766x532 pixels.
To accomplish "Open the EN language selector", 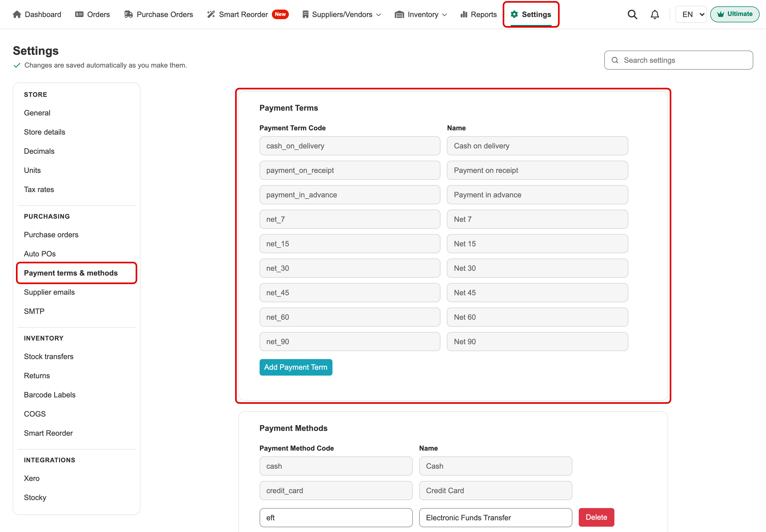I will click(691, 14).
